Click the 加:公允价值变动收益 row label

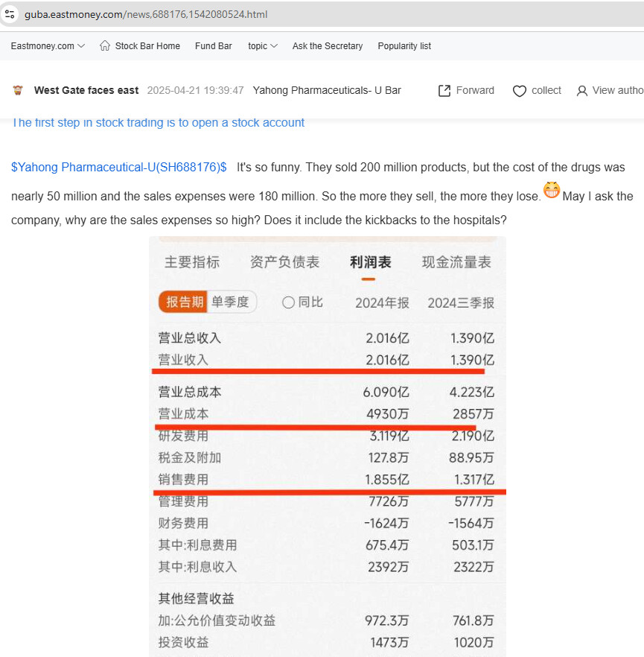coord(217,620)
